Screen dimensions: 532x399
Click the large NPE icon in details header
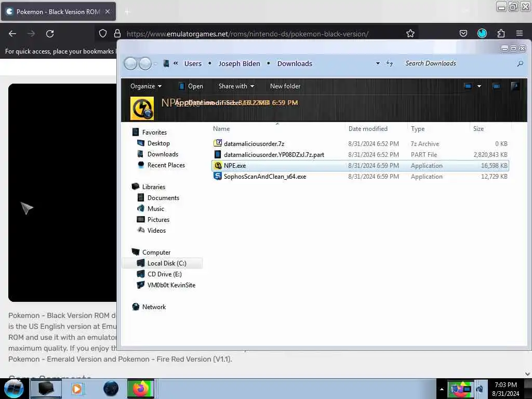coord(142,108)
